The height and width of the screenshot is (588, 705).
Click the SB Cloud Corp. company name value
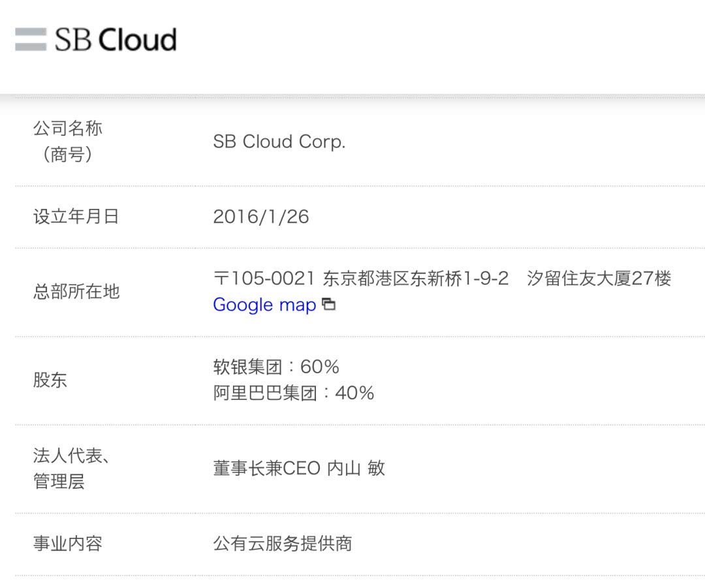pyautogui.click(x=279, y=142)
